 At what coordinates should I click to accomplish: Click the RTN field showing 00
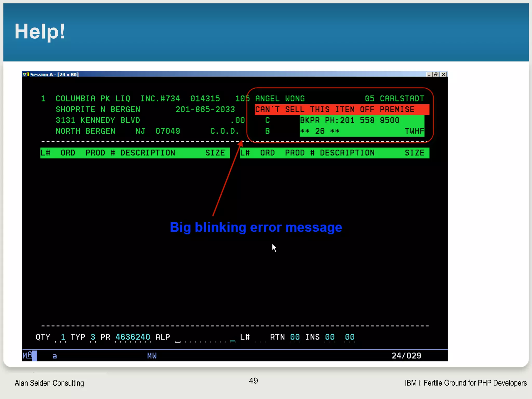pyautogui.click(x=295, y=337)
